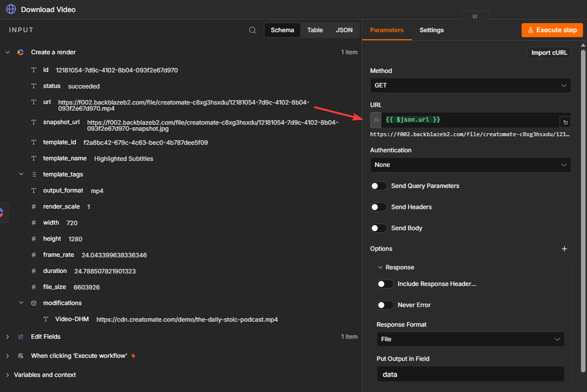Click the file_size value 6603926
This screenshot has height=392, width=587.
pyautogui.click(x=87, y=287)
